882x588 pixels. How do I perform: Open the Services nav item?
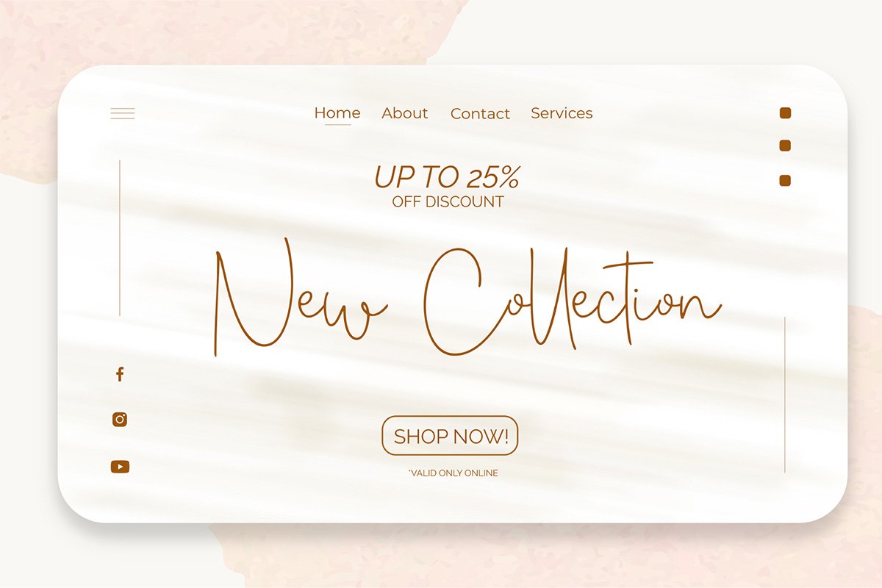[562, 113]
